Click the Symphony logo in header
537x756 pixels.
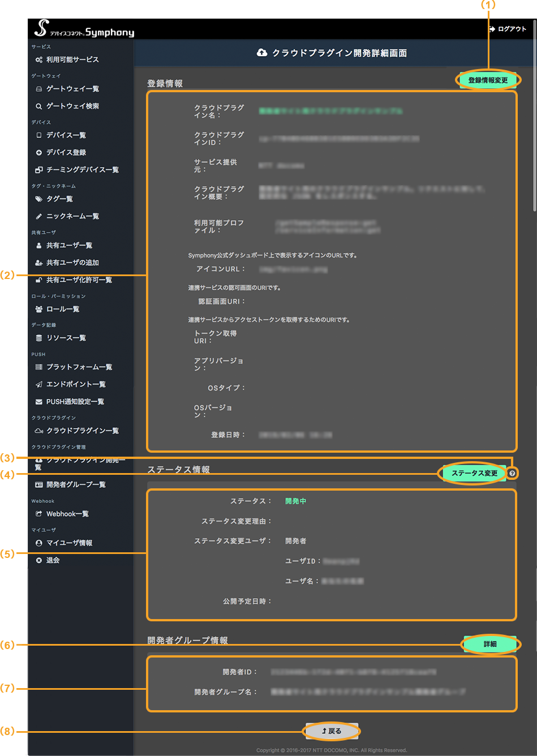[84, 29]
